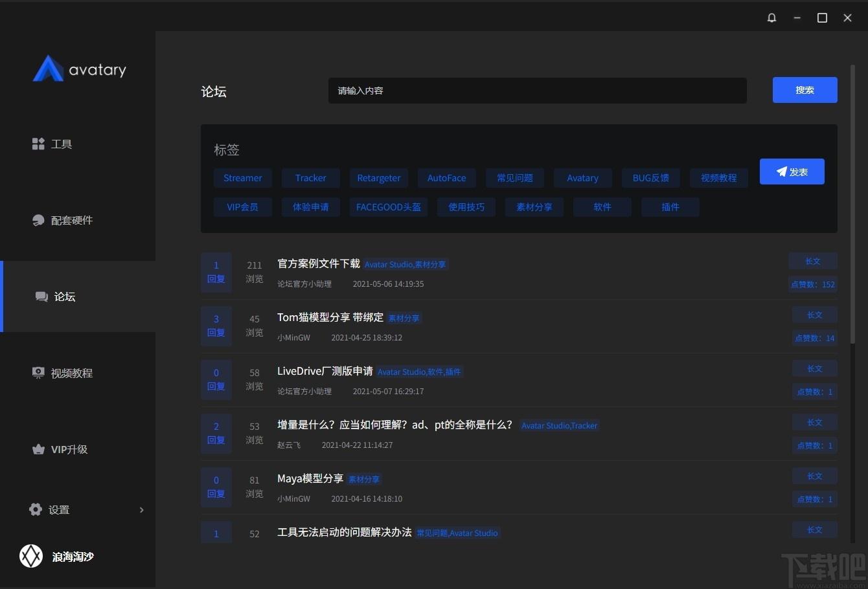
Task: Select the 素材分享 tag
Action: pyautogui.click(x=534, y=207)
